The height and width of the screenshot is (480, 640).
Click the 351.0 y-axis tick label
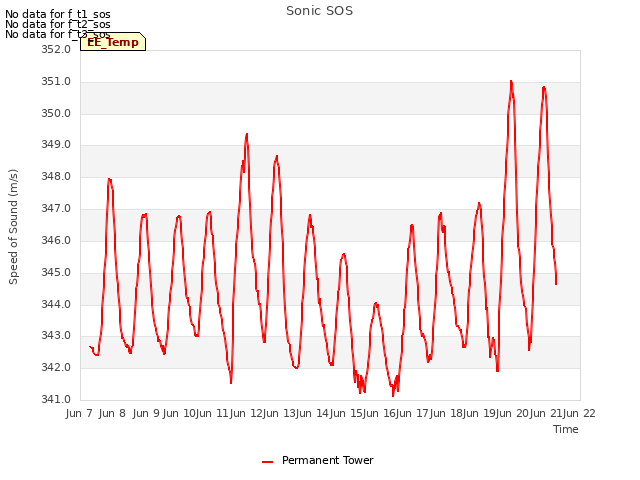click(x=56, y=81)
